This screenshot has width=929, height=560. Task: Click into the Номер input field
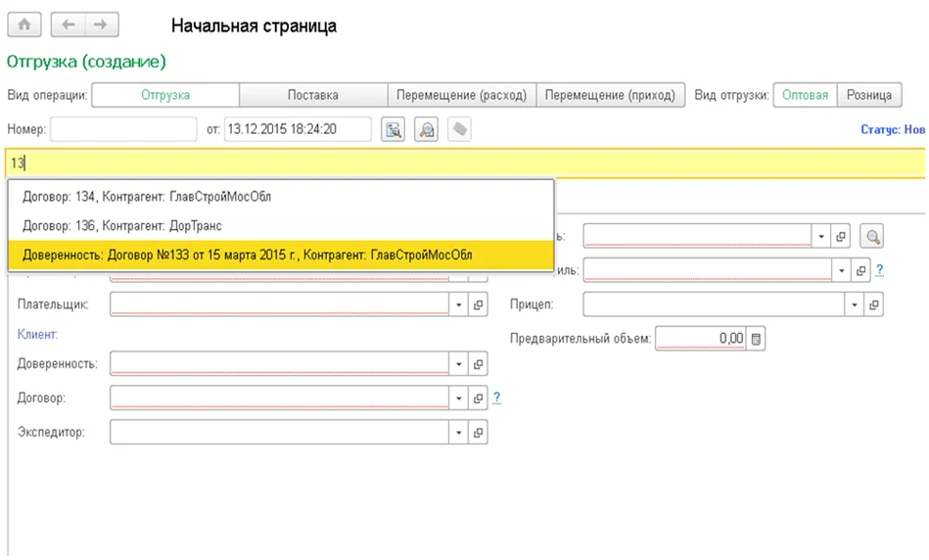[x=122, y=129]
